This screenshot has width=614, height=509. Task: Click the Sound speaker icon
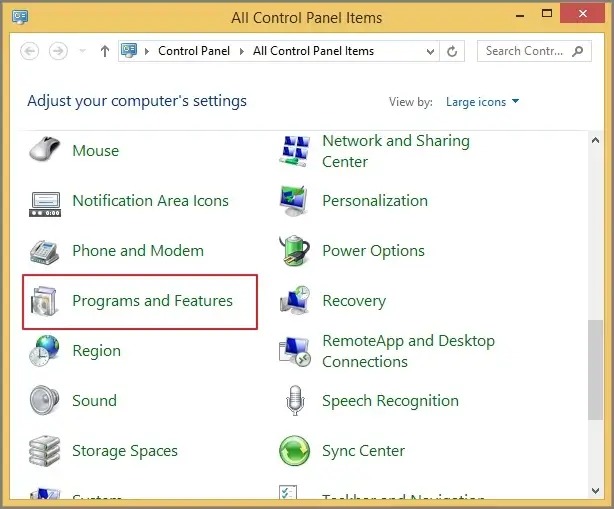(44, 400)
